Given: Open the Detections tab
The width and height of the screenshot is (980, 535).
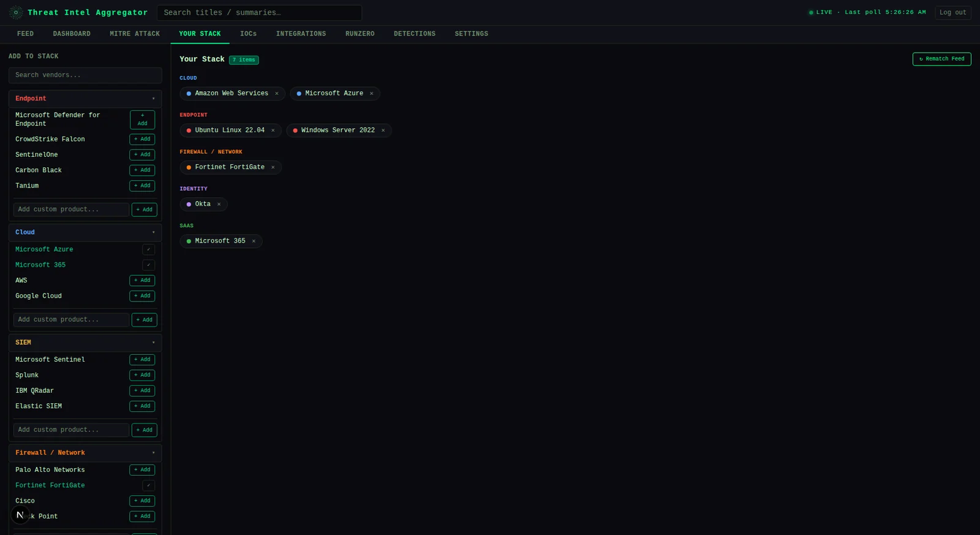Looking at the screenshot, I should pyautogui.click(x=414, y=34).
